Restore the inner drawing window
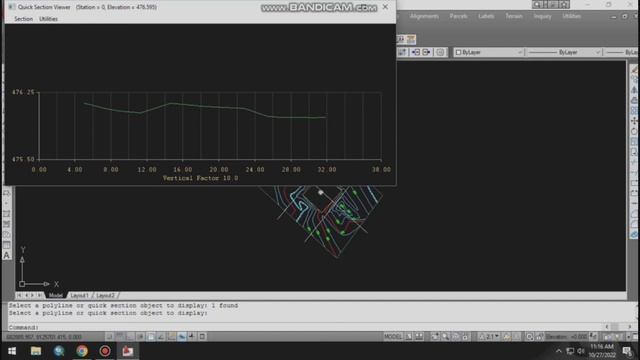This screenshot has height=360, width=640. 625,17
